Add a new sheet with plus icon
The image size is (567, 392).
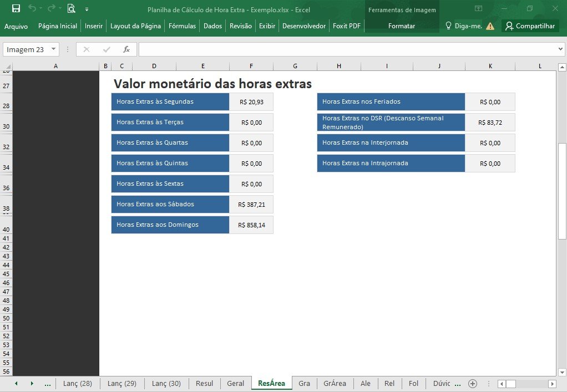[x=473, y=384]
